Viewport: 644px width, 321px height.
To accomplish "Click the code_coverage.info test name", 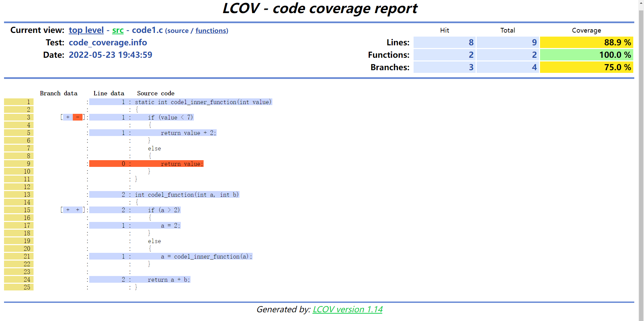I will click(108, 43).
